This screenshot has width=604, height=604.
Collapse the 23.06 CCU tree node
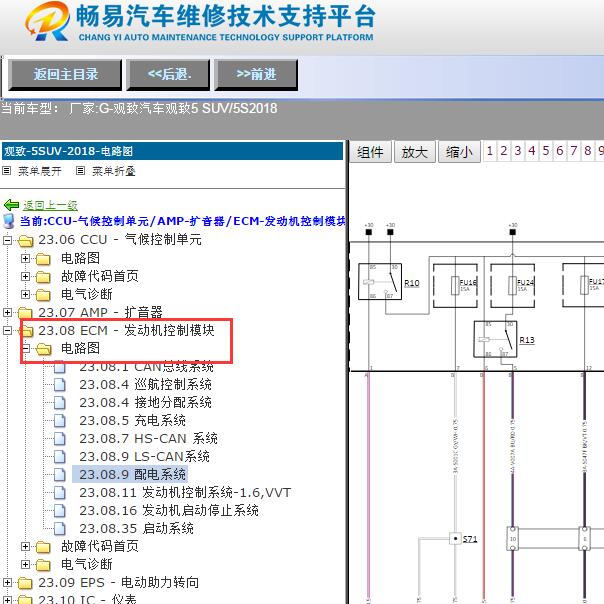click(7, 240)
